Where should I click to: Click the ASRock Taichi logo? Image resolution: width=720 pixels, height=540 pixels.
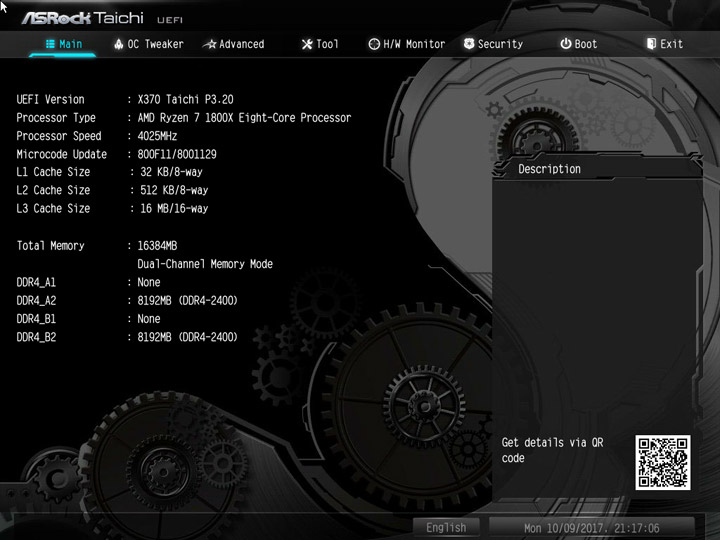pyautogui.click(x=83, y=18)
